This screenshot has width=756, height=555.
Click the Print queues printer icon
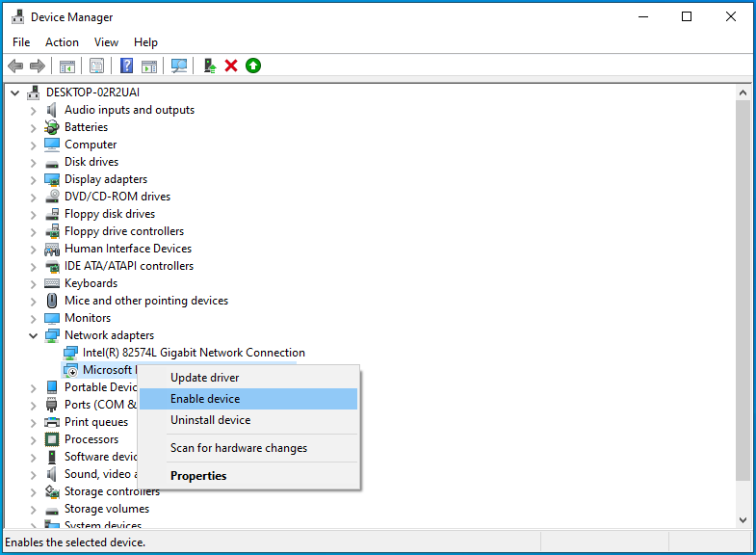(52, 422)
